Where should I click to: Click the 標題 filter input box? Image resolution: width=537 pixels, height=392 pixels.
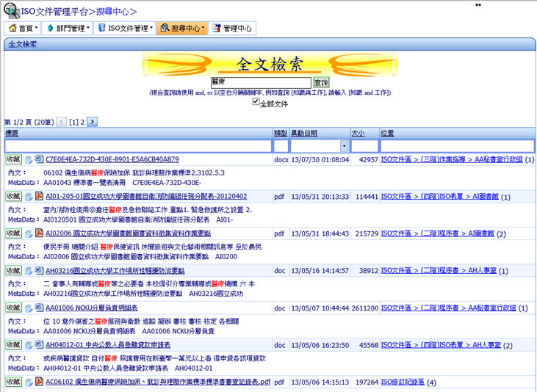click(x=138, y=146)
